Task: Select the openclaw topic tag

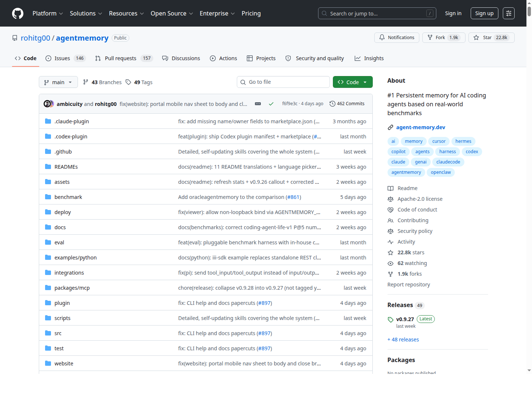Action: click(441, 172)
